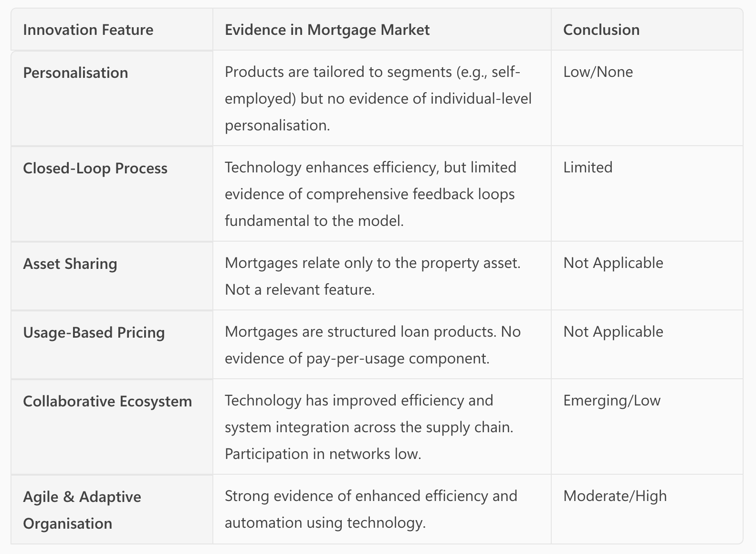Click the supply chain integration evidence text
Image resolution: width=756 pixels, height=554 pixels.
point(369,427)
